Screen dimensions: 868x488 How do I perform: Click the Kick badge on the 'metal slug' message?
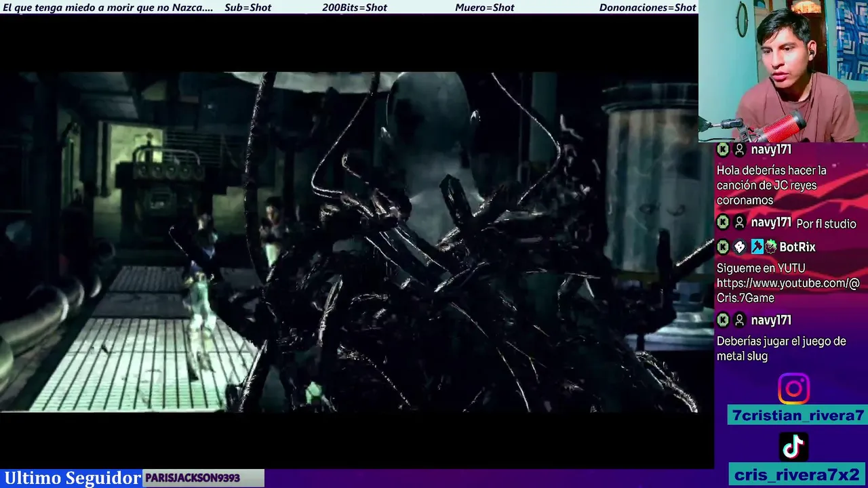coord(723,320)
